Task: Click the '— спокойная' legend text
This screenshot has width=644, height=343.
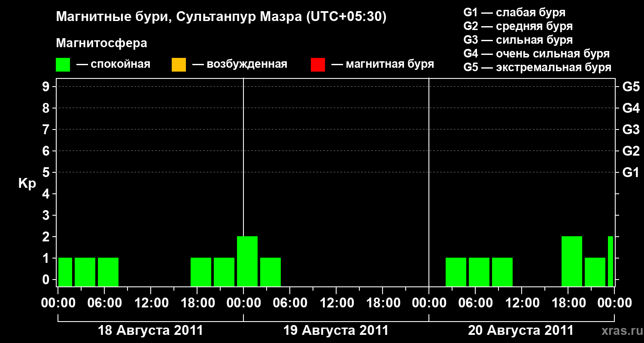Action: [113, 65]
